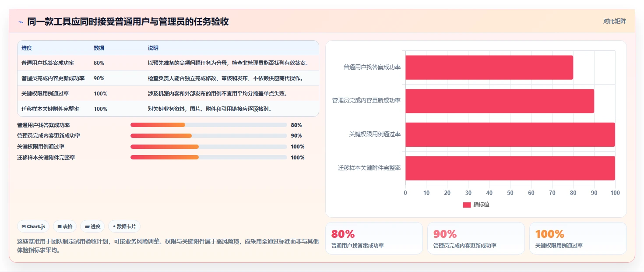Click the 管理员完成内容更新成功率 progress bar
644x272 pixels.
209,136
